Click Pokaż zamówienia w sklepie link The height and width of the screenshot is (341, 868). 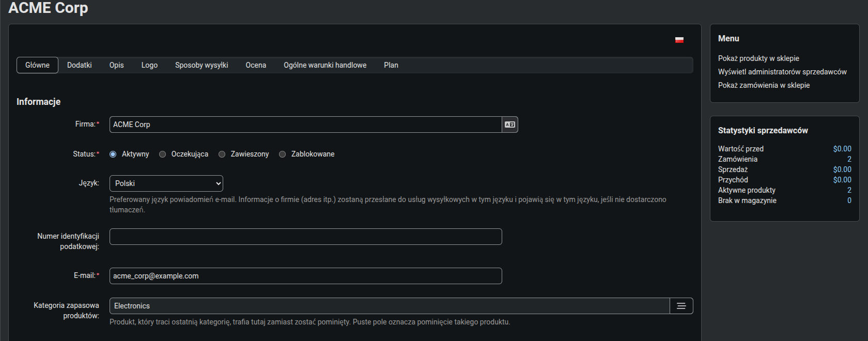pos(764,85)
